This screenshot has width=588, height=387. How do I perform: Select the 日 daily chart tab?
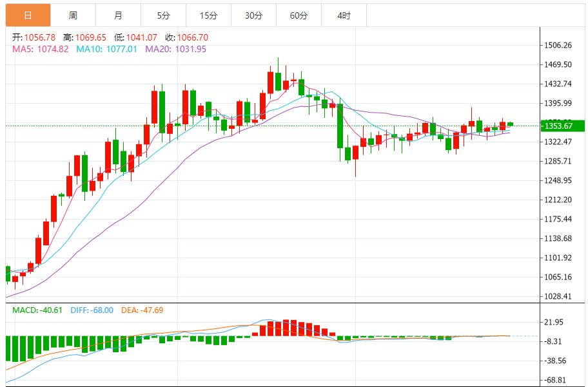coord(28,15)
